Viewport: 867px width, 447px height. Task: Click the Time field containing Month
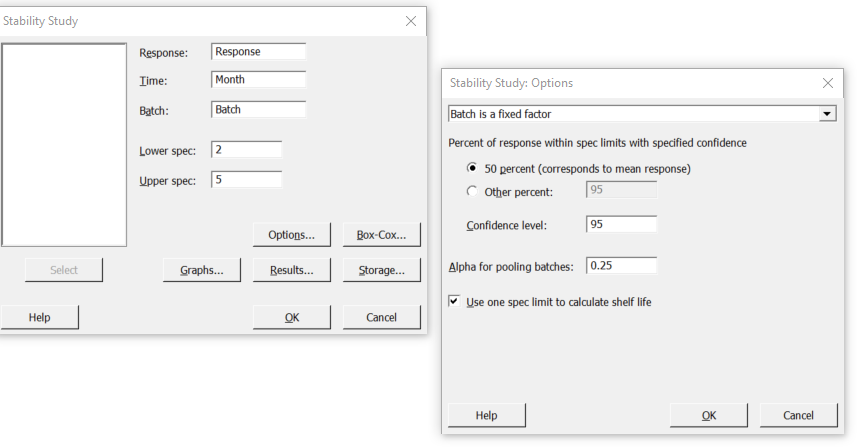pos(258,79)
